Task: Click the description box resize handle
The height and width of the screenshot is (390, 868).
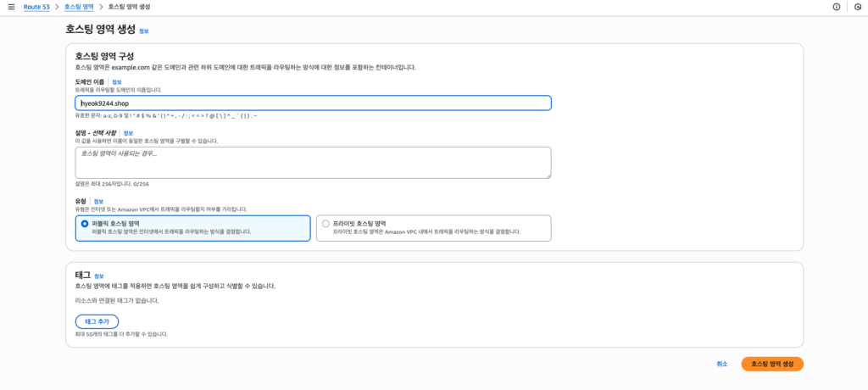Action: pyautogui.click(x=548, y=175)
